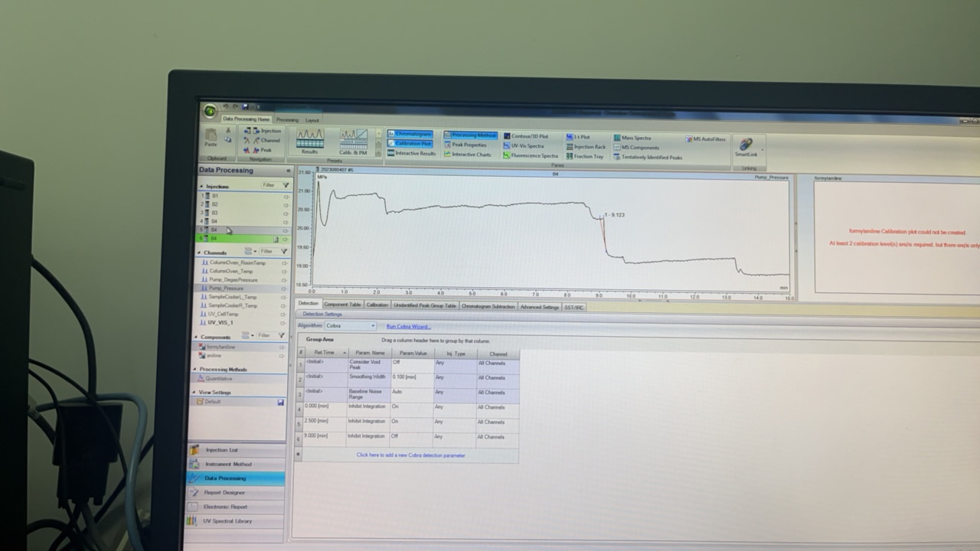Open the I-t Plot pane

[x=578, y=137]
